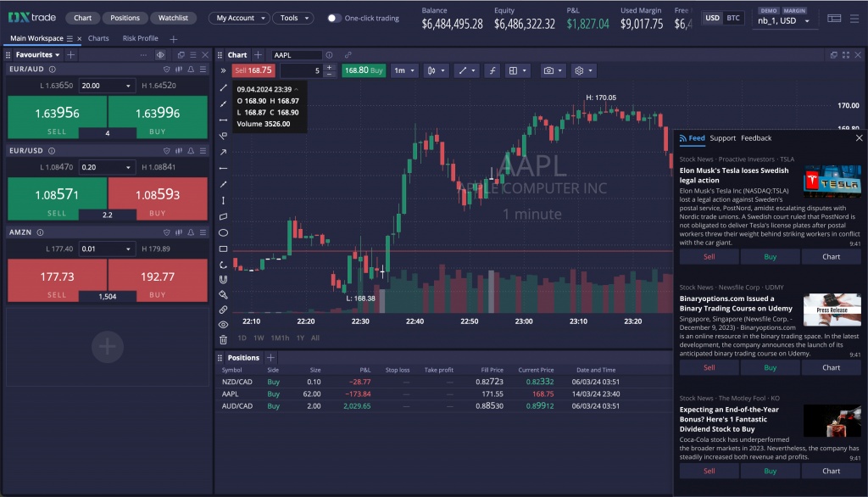The image size is (868, 497).
Task: Activate the magnet snap tool
Action: click(223, 280)
